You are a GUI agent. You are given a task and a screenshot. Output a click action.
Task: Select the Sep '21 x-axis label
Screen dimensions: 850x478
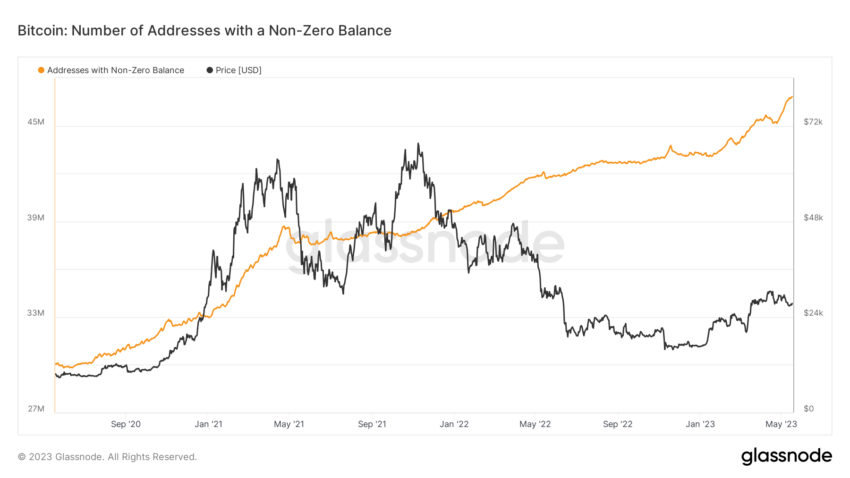(x=372, y=424)
